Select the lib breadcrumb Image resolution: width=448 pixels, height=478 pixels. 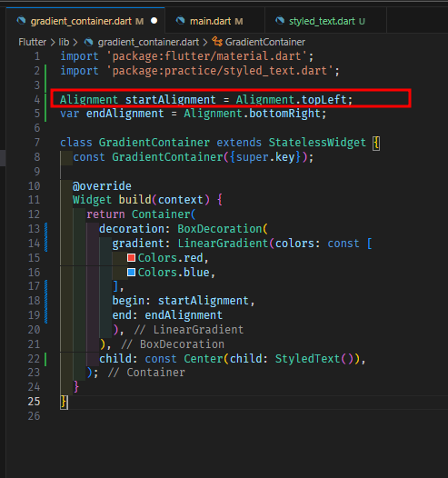64,42
